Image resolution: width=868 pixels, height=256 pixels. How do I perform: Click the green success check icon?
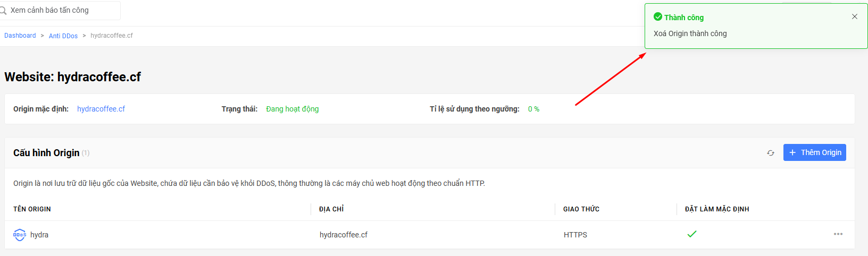658,17
